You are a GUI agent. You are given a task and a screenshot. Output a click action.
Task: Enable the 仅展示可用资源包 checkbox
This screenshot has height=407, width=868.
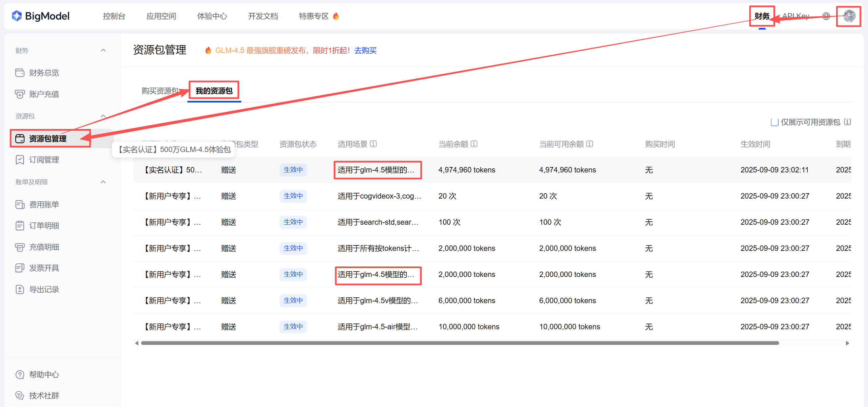(x=774, y=122)
